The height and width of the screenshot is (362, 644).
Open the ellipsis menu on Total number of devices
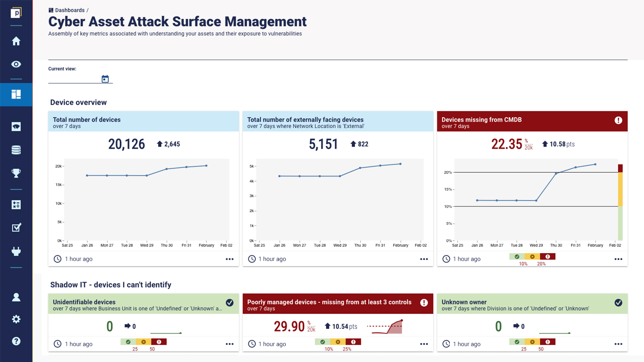[x=229, y=259]
